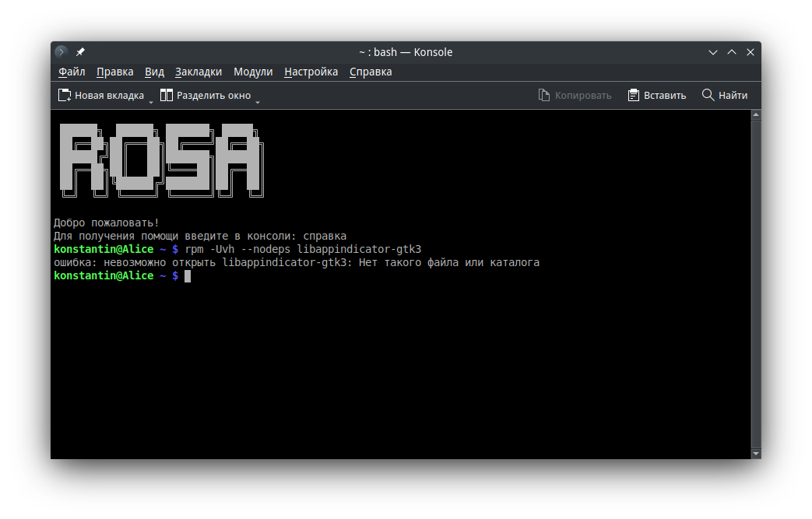
Task: Click the Новая вкладка button label
Action: click(109, 95)
